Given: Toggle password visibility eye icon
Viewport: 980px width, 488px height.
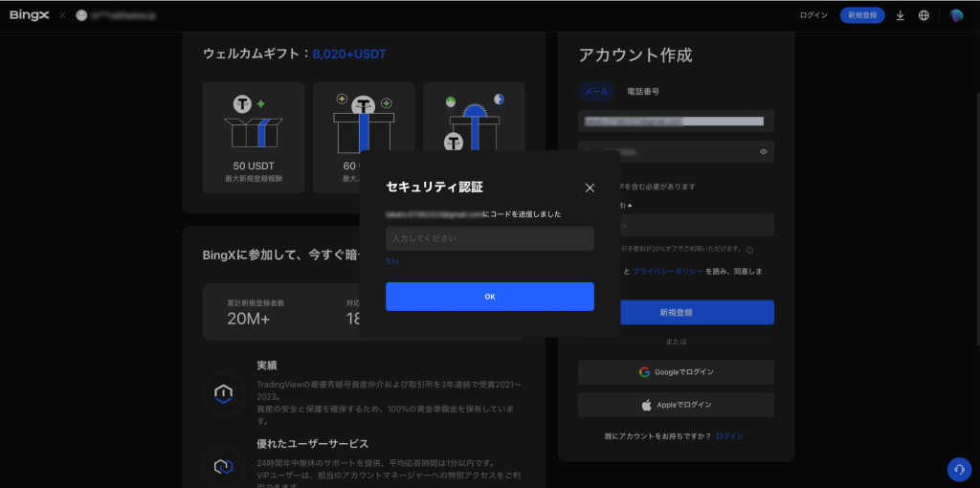Looking at the screenshot, I should [x=763, y=151].
